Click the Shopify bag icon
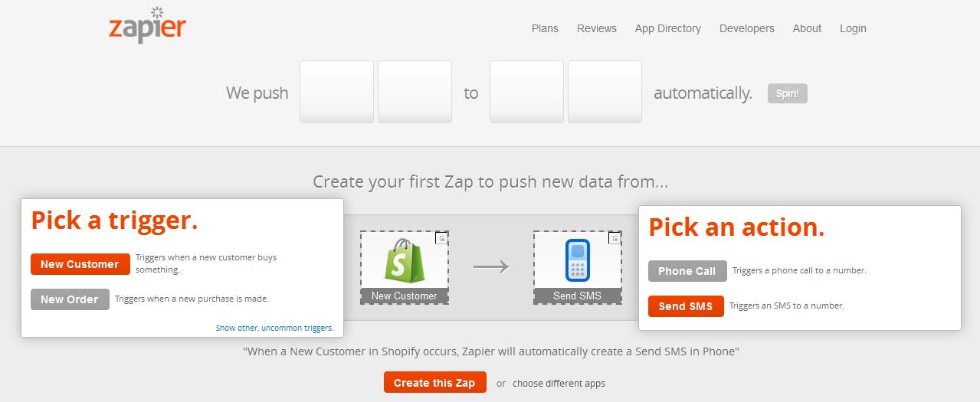The height and width of the screenshot is (402, 980). [x=405, y=260]
